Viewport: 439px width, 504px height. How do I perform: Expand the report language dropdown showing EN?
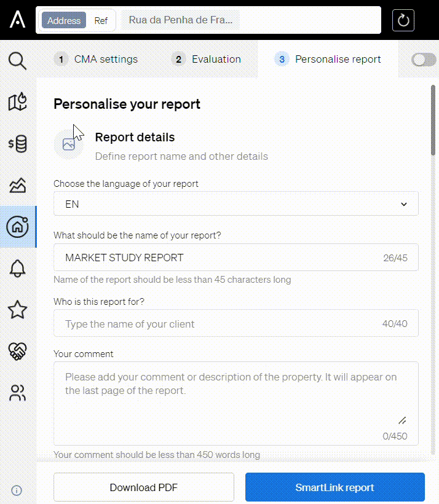[235, 204]
